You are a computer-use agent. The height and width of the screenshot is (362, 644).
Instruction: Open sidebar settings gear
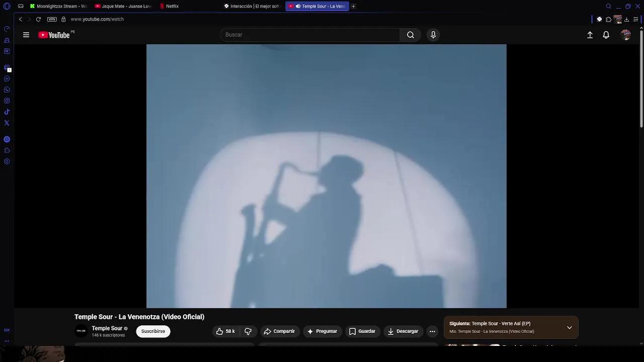point(7,161)
